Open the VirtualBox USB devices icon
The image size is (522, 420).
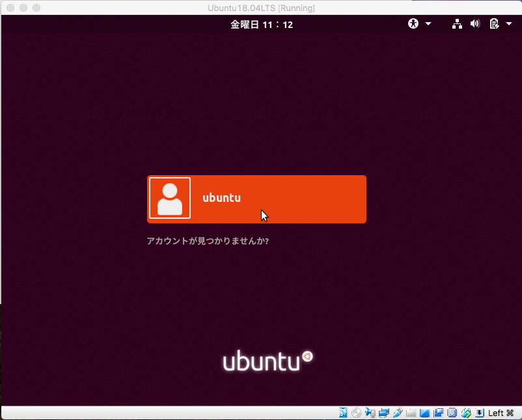click(398, 413)
